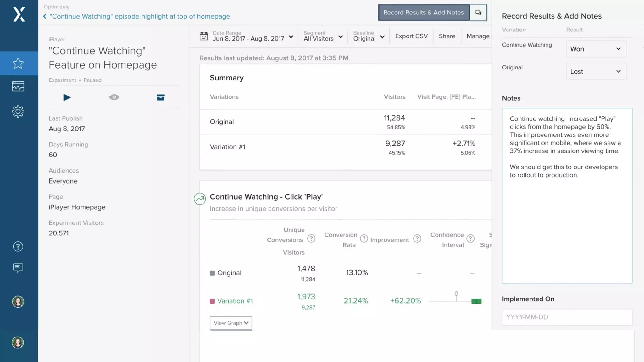Open the Continue Watching result dropdown

click(x=596, y=49)
